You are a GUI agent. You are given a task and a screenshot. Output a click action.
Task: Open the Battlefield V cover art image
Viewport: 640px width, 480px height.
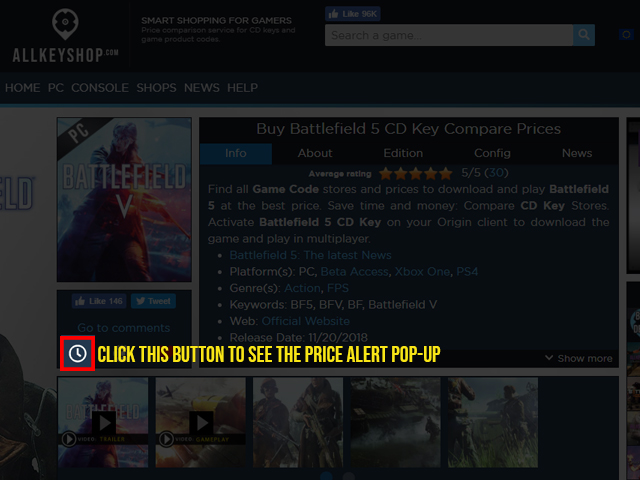[x=124, y=200]
